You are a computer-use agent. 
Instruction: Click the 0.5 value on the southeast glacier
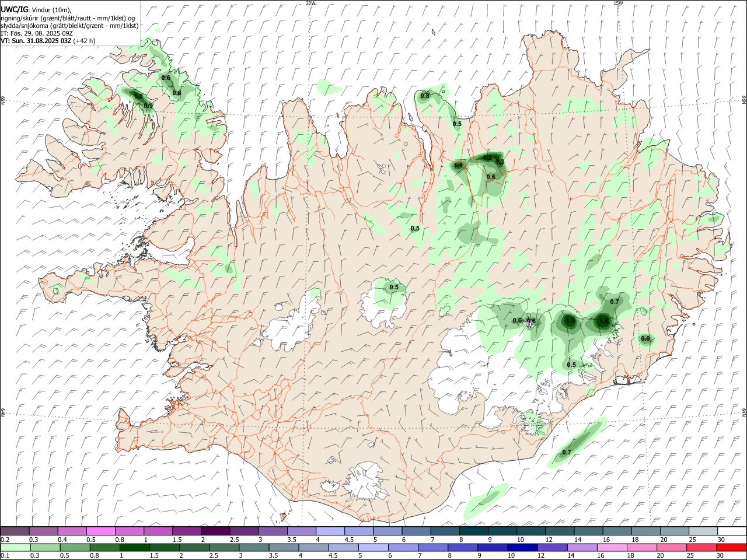(x=571, y=365)
